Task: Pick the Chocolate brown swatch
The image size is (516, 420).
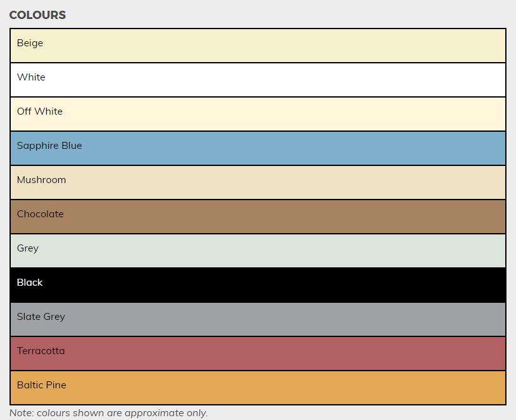Action: 258,217
